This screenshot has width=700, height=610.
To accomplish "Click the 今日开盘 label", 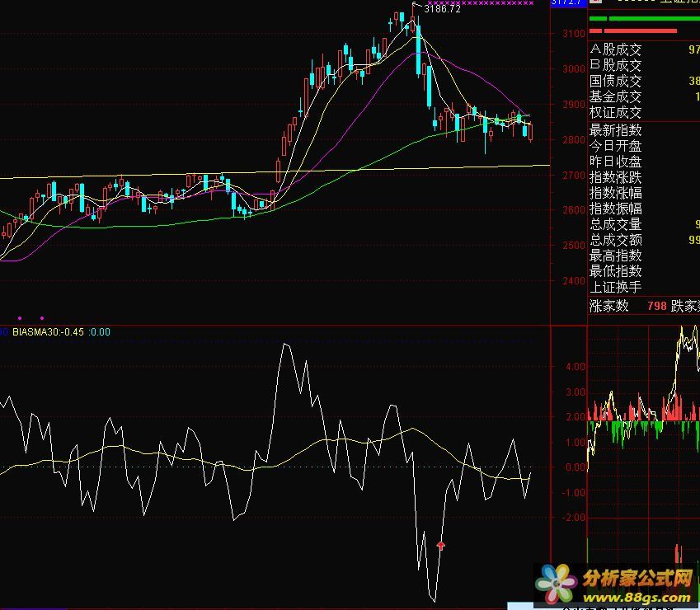I will pos(616,146).
